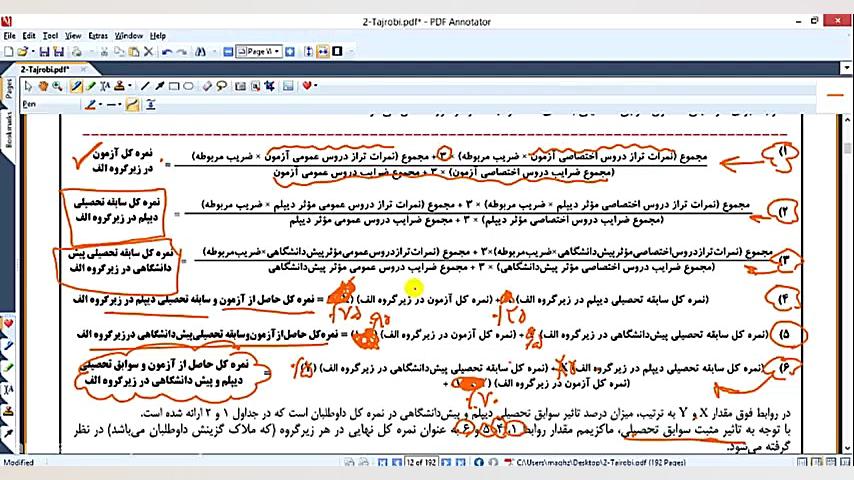Click the zoom out button
This screenshot has width=854, height=480.
point(228,52)
